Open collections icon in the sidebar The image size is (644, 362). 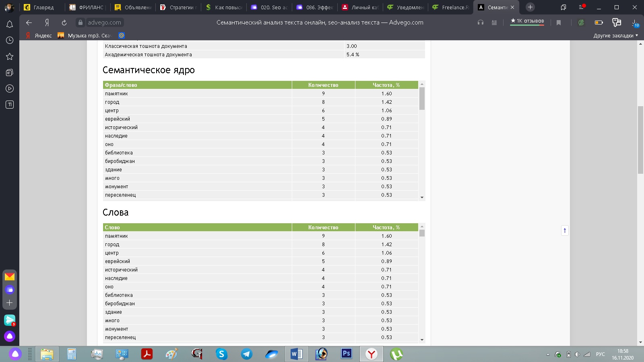10,72
